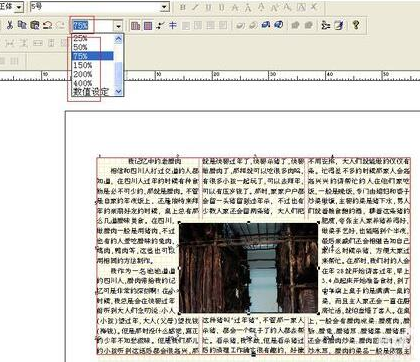Viewport: 420px width, 362px height.
Task: Click the Undo arrow icon
Action: point(48,25)
